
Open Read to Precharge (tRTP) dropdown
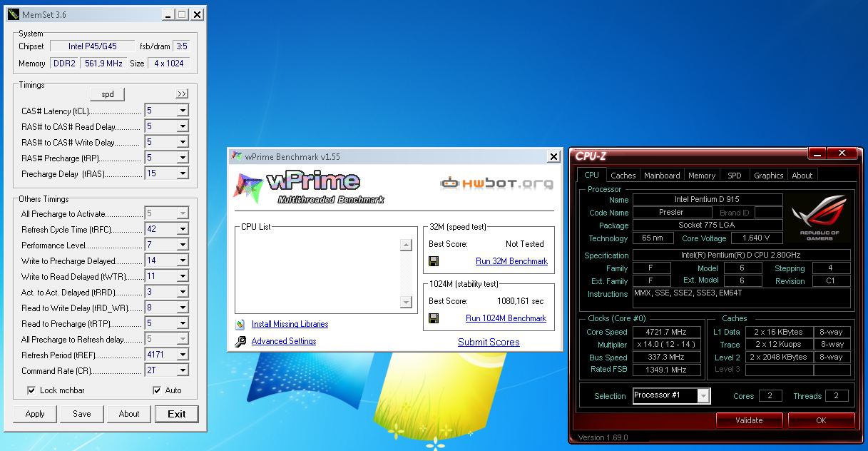pos(183,323)
